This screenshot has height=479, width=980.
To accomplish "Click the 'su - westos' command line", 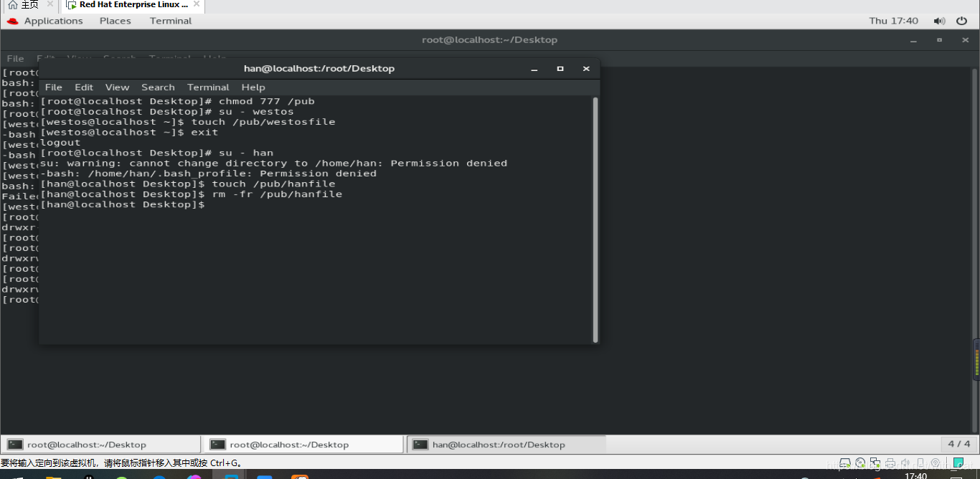I will coord(167,112).
